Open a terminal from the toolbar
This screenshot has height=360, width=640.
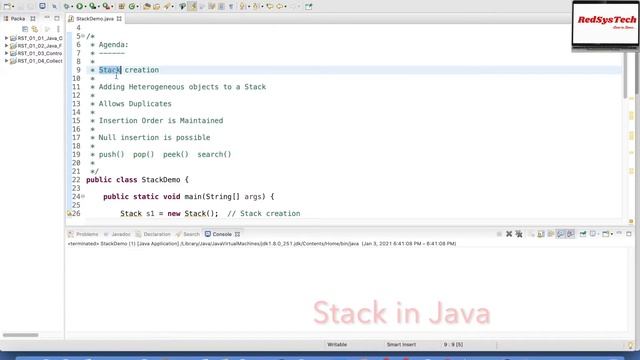(x=42, y=6)
